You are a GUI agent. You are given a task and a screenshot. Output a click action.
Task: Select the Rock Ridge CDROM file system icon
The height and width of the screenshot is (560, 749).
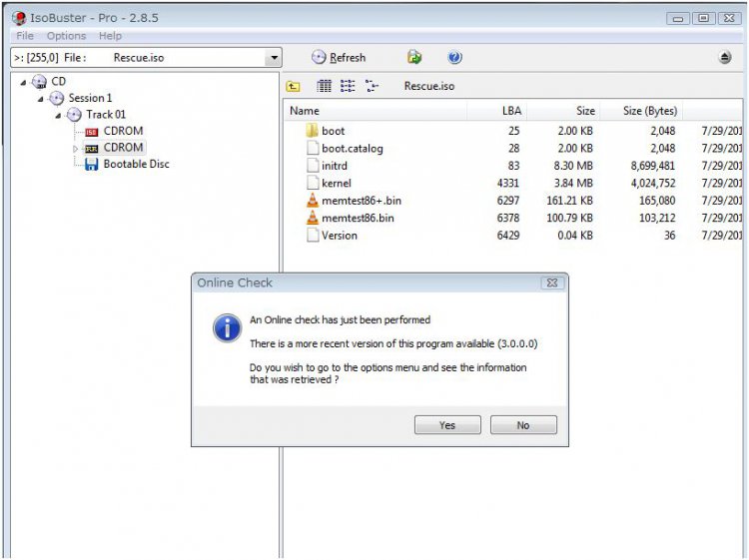click(91, 149)
